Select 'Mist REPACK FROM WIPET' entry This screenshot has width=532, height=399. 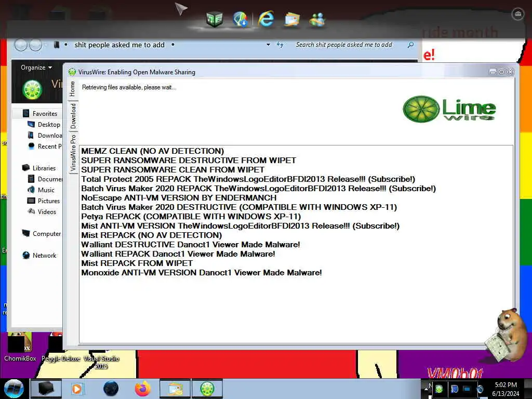pyautogui.click(x=137, y=263)
